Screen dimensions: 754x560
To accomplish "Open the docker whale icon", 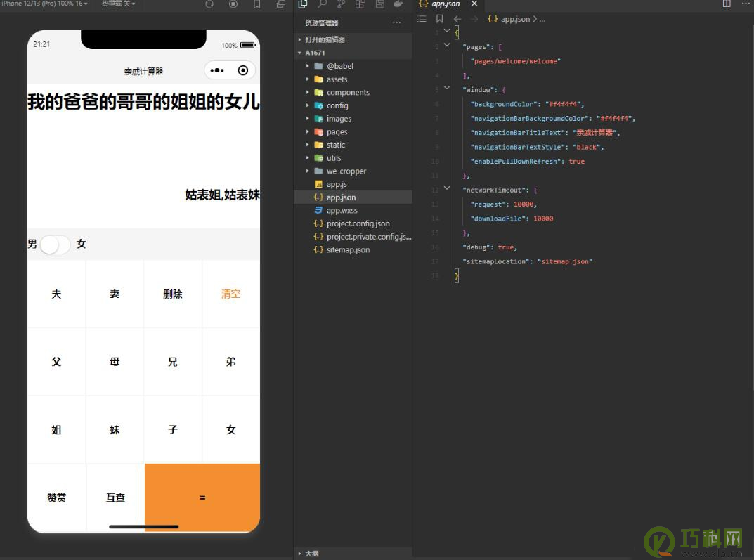I will click(x=398, y=4).
